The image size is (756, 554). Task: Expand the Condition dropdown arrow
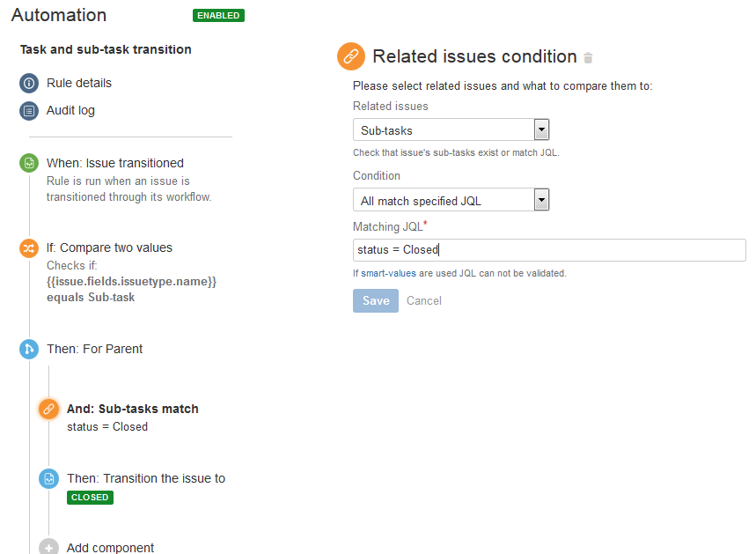coord(541,200)
